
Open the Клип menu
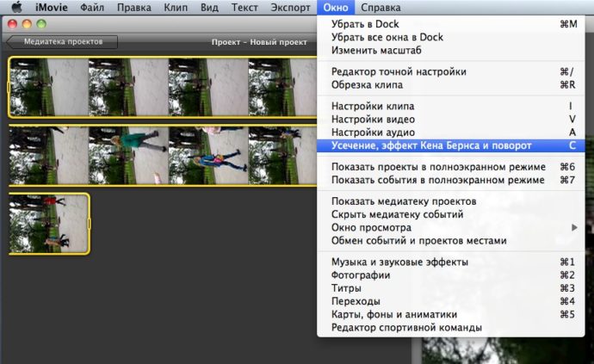(176, 7)
